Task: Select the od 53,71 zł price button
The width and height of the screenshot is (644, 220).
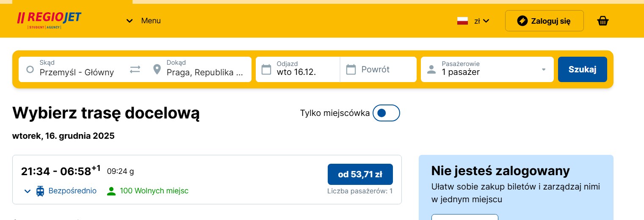Action: coord(360,174)
